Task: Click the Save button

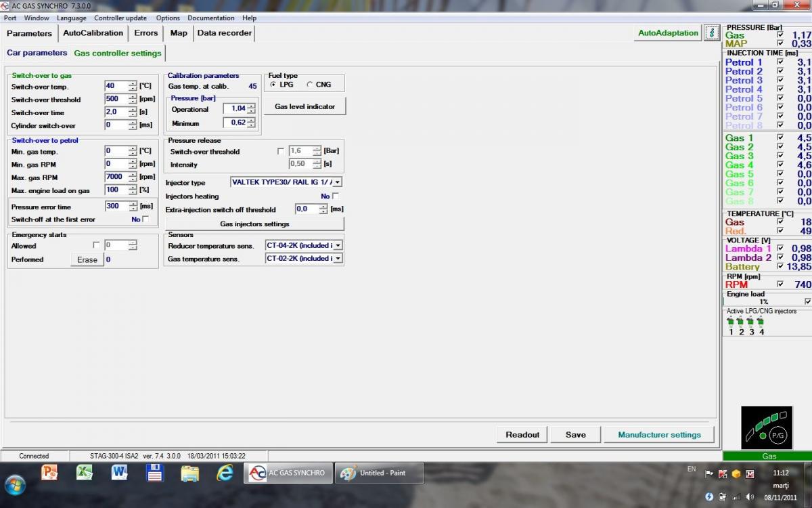Action: [x=576, y=435]
